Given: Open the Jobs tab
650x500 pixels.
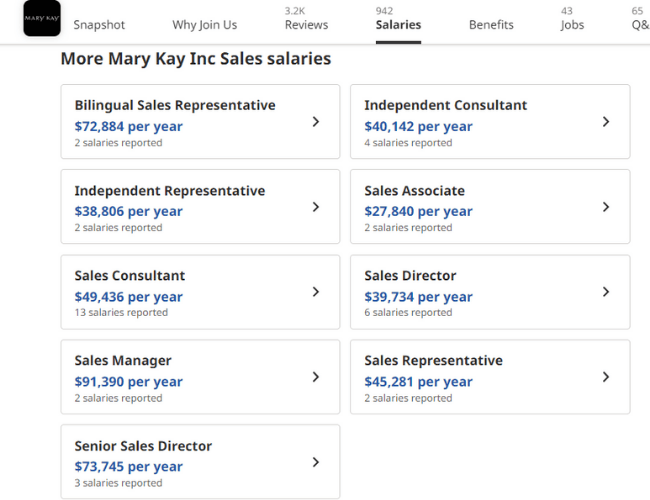Looking at the screenshot, I should tap(572, 25).
